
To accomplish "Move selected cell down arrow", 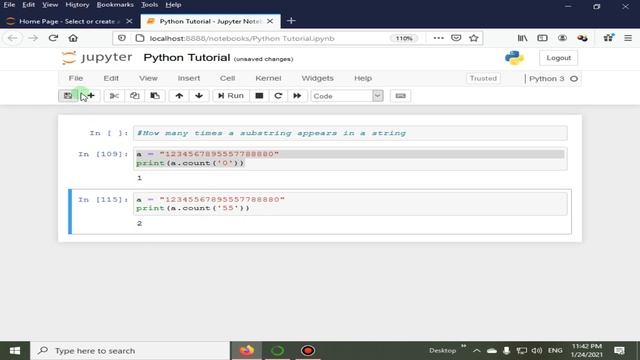I will point(199,96).
